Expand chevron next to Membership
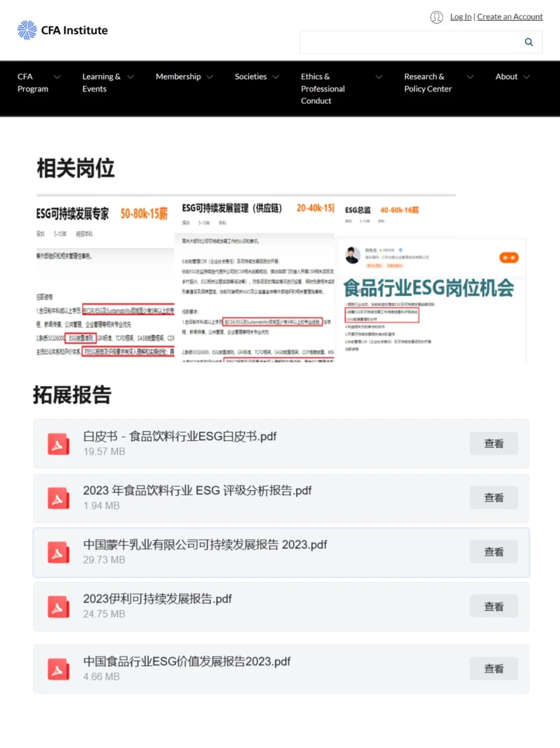 point(210,77)
